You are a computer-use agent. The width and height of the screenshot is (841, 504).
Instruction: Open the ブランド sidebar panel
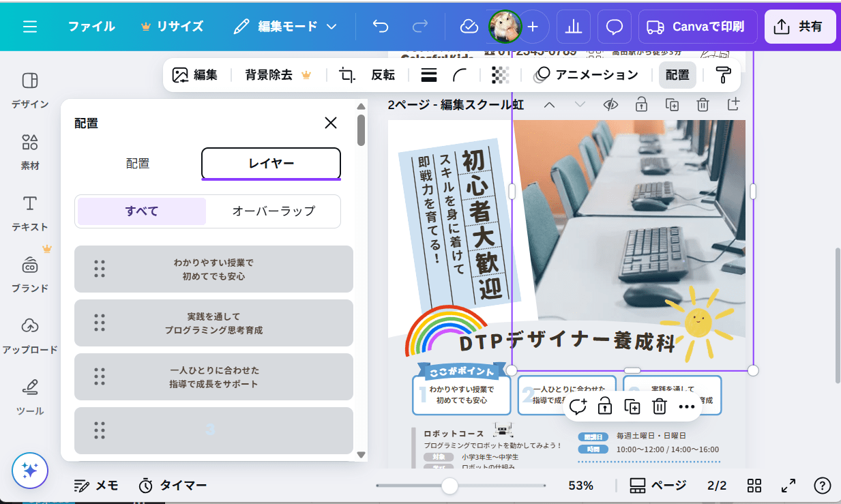[x=30, y=274]
